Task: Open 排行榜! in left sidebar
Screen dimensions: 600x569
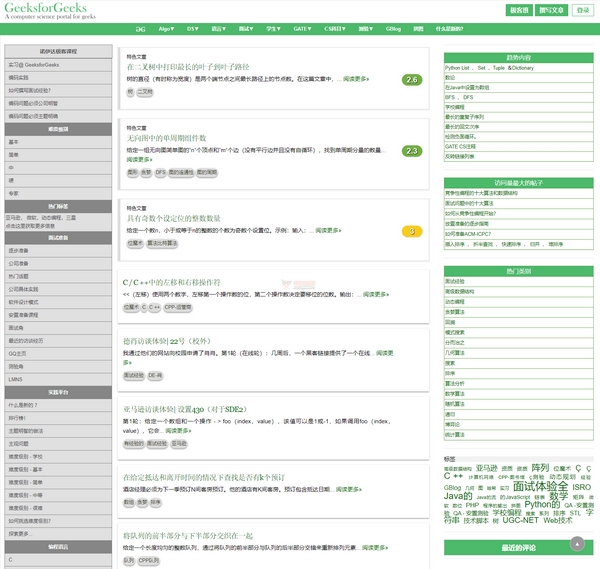Action: pos(58,418)
